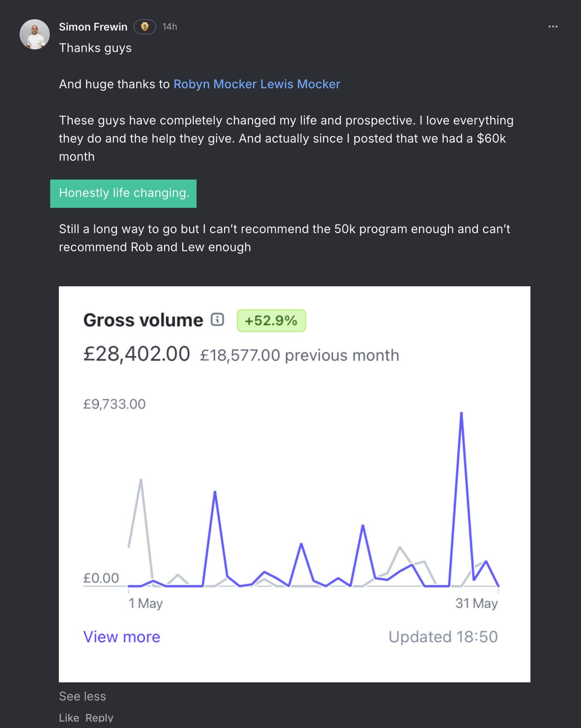Collapse the comment with See less
The width and height of the screenshot is (581, 728).
point(82,696)
